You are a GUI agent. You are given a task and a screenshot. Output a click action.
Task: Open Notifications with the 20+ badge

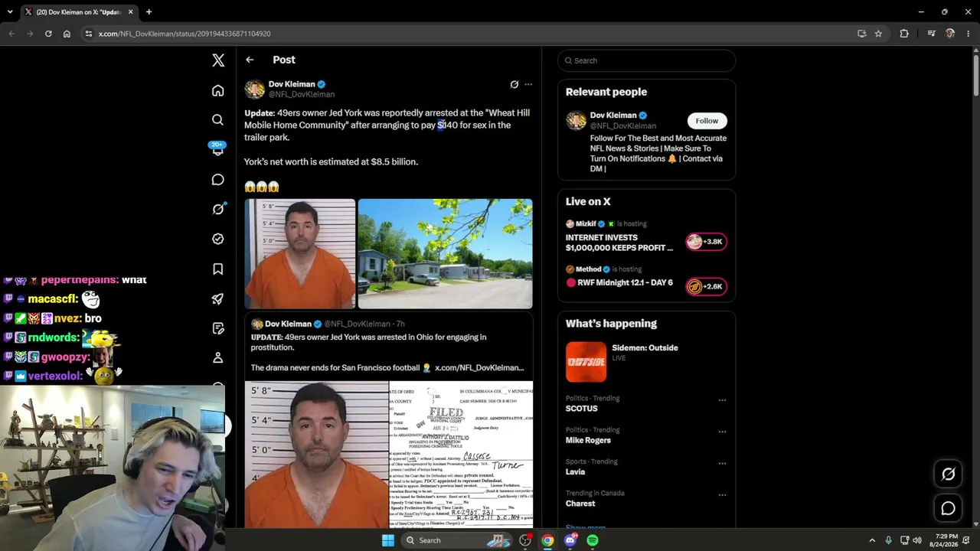pos(218,149)
